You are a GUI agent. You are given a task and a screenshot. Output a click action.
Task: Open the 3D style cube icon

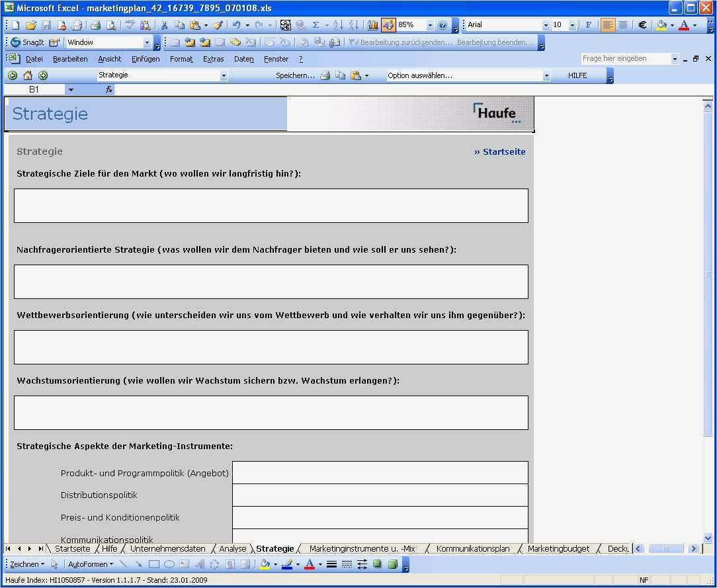[x=392, y=565]
